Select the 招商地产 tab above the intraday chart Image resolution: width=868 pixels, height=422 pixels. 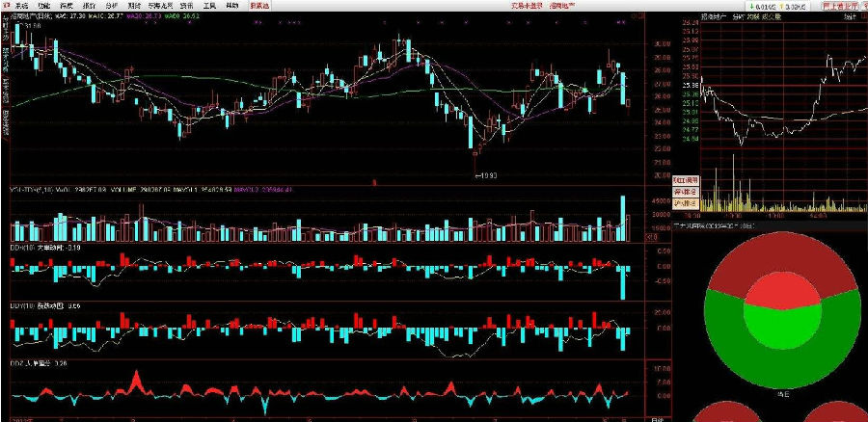tap(714, 16)
